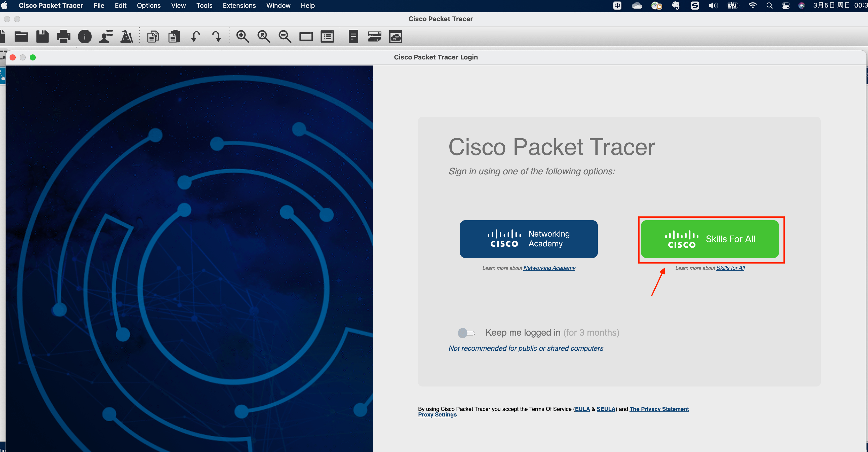Open the Tools menu

click(204, 5)
